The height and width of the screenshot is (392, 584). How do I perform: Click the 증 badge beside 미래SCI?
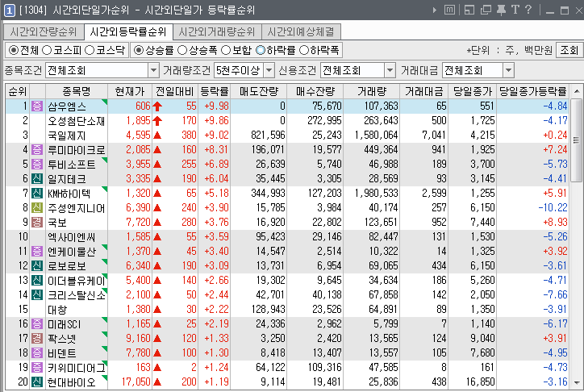click(37, 324)
